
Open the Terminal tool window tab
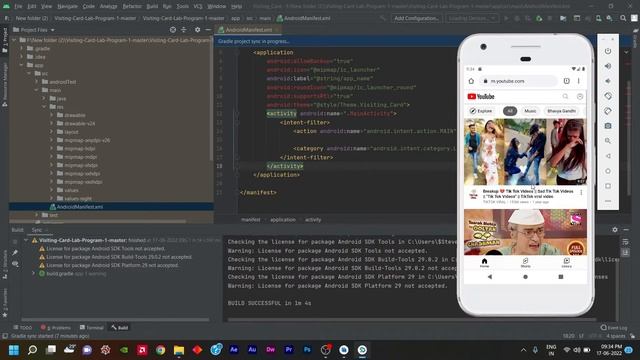[x=91, y=327]
